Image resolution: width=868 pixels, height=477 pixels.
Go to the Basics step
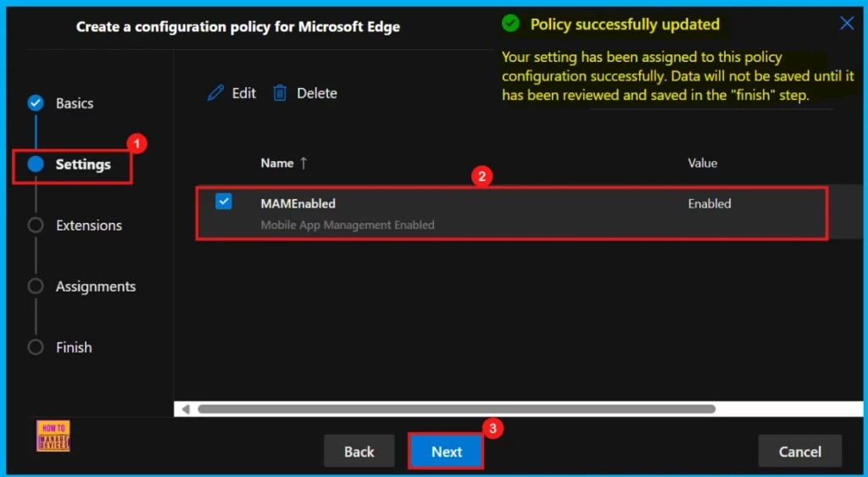(75, 103)
